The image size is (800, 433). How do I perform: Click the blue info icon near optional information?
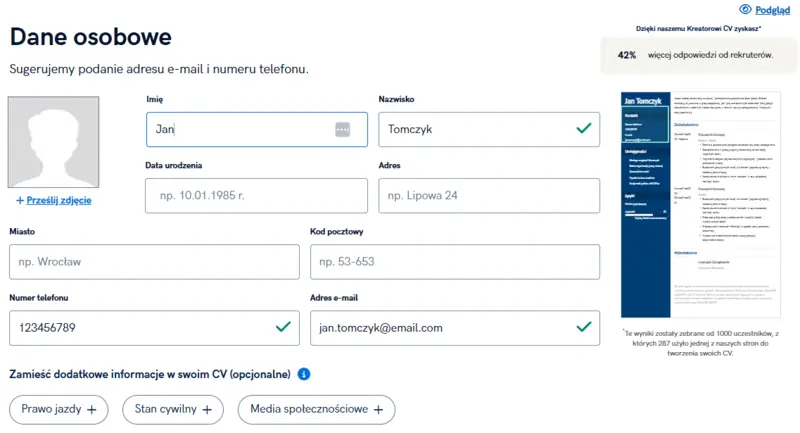(x=304, y=374)
